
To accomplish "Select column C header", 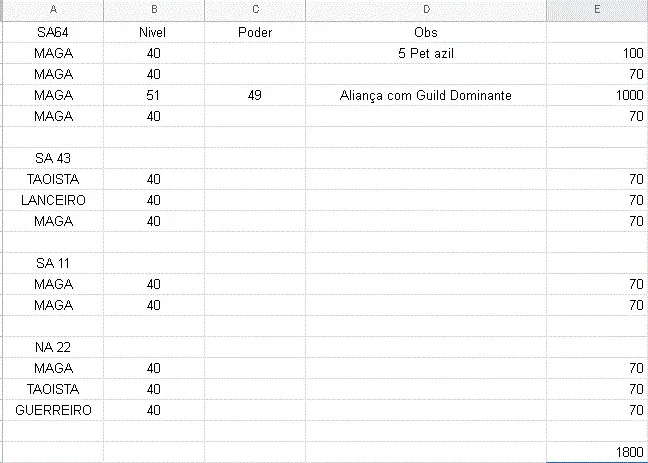I will (x=255, y=10).
